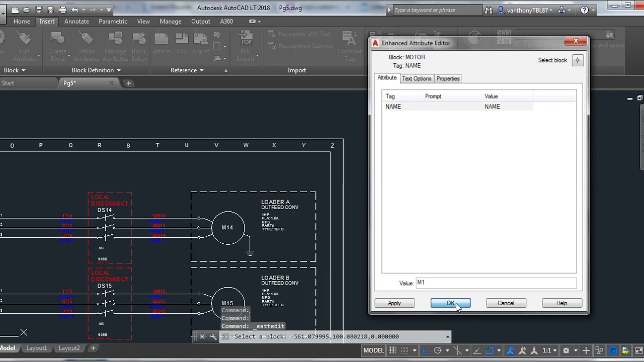The width and height of the screenshot is (644, 362).
Task: Click the Apply button
Action: pyautogui.click(x=394, y=303)
